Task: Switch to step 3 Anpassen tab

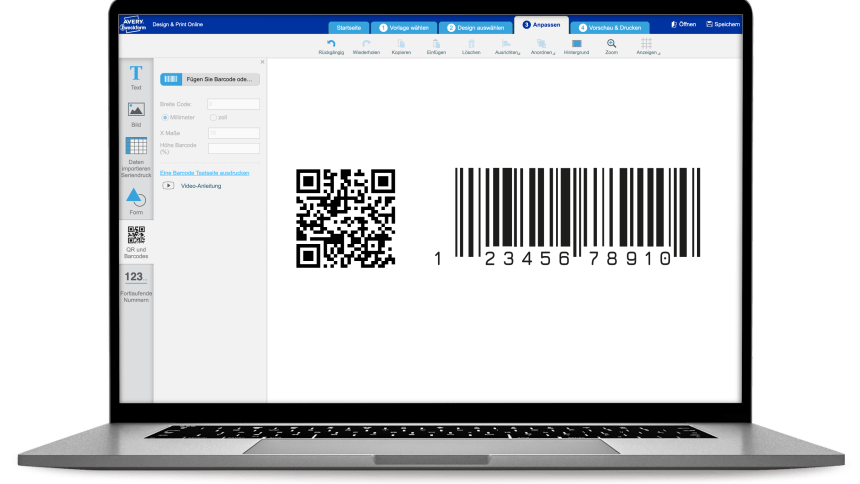Action: click(541, 25)
